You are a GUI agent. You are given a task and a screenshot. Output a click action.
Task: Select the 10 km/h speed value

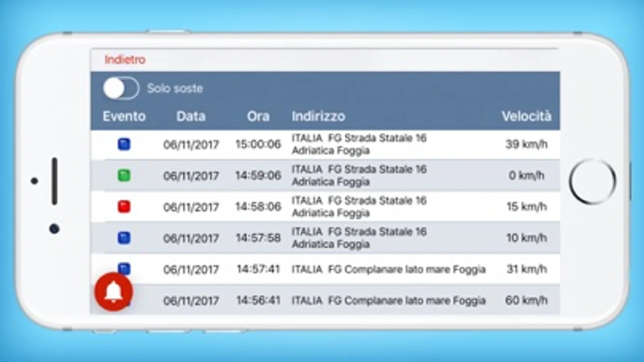tap(526, 238)
